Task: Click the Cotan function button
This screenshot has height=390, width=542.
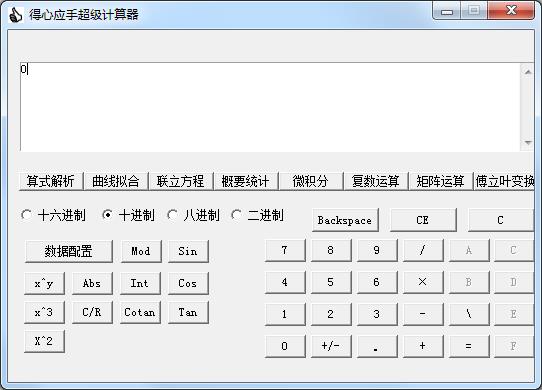Action: tap(140, 313)
